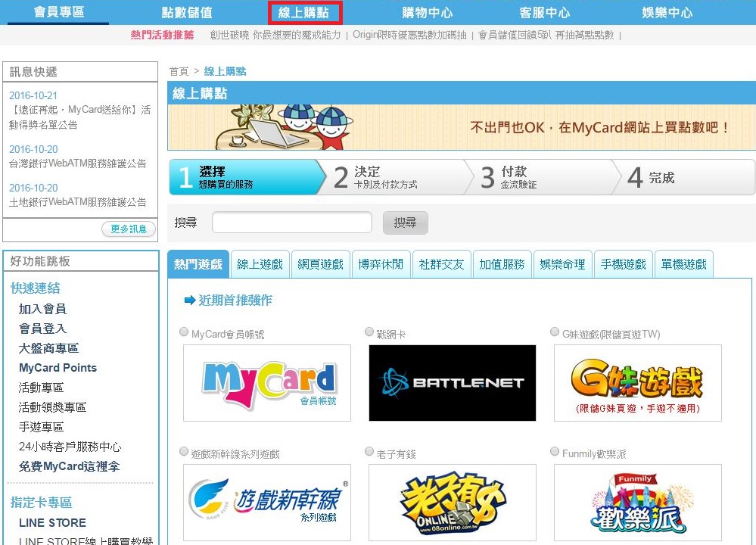Viewport: 756px width, 545px height.
Task: Switch to the 熱門遊戲 tab
Action: (x=198, y=264)
